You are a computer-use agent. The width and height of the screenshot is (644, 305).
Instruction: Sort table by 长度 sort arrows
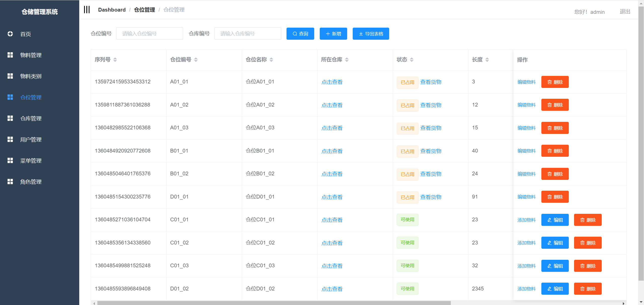click(487, 60)
